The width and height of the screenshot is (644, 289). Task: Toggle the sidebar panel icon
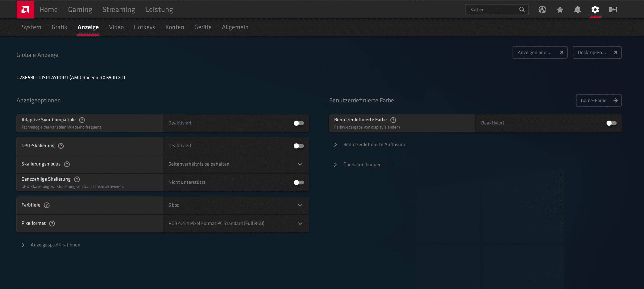click(613, 9)
